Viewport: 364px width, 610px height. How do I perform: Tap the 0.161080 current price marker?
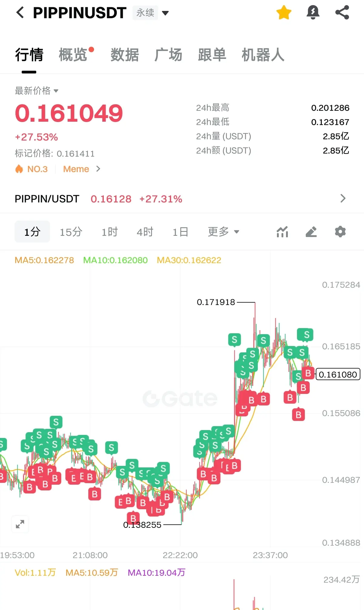point(338,374)
